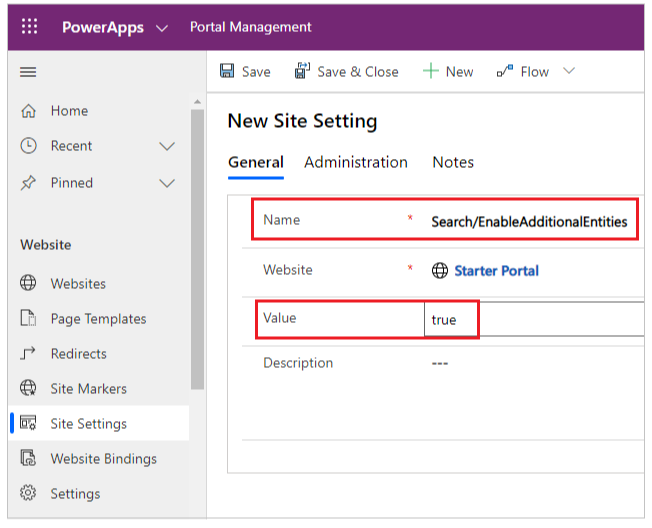
Task: Click the Name field text box
Action: coord(529,222)
